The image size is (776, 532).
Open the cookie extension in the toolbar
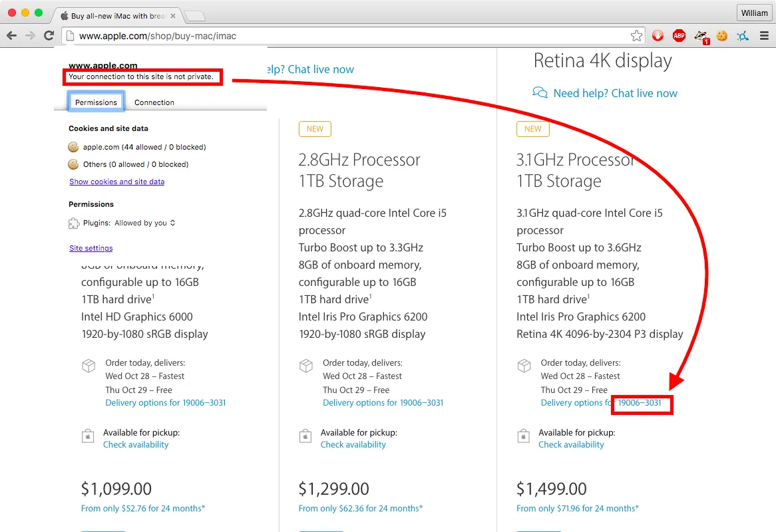pyautogui.click(x=722, y=36)
